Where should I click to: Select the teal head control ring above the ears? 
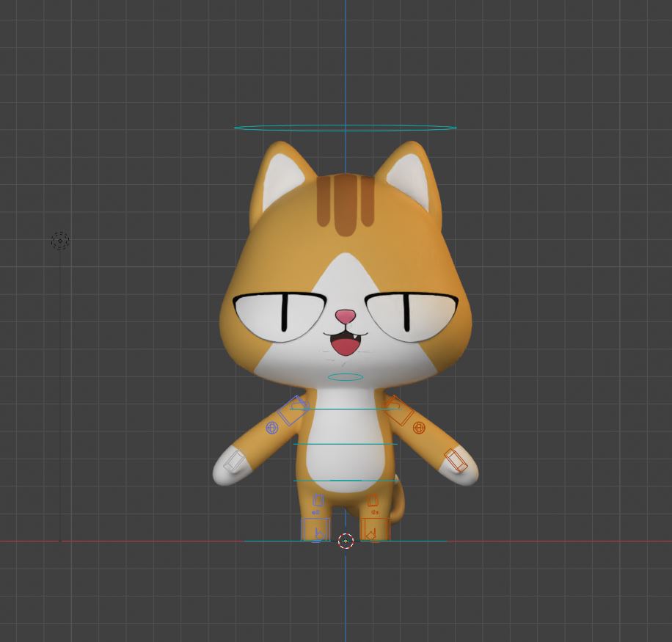(x=346, y=128)
